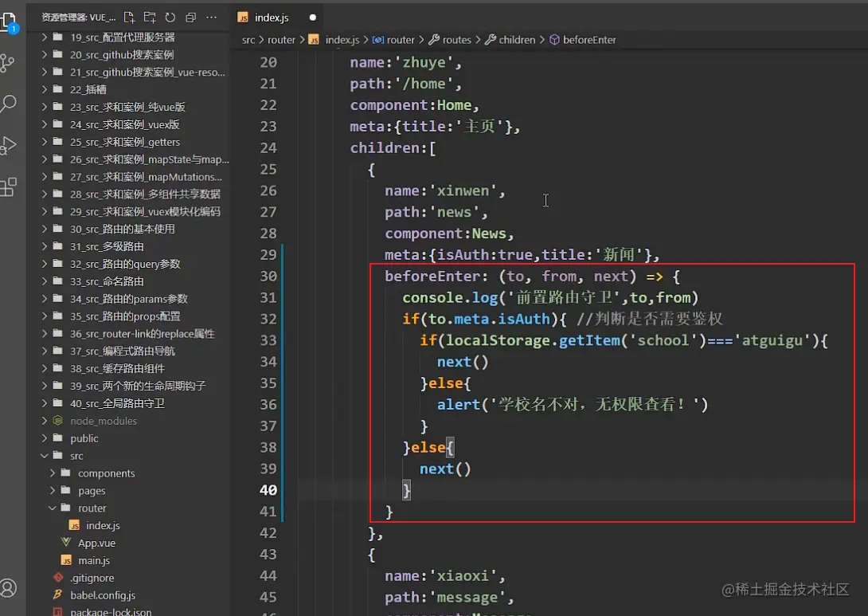The height and width of the screenshot is (616, 868).
Task: Click router folder breadcrumb segment
Action: 281,40
